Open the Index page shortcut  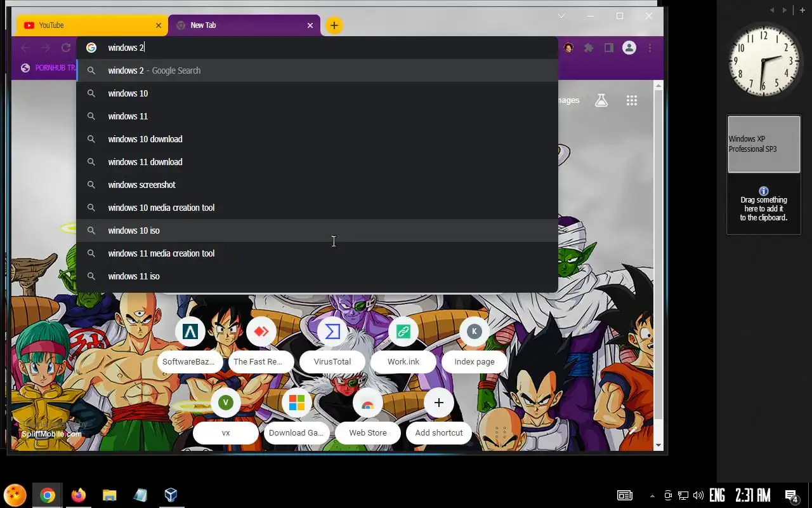click(475, 346)
